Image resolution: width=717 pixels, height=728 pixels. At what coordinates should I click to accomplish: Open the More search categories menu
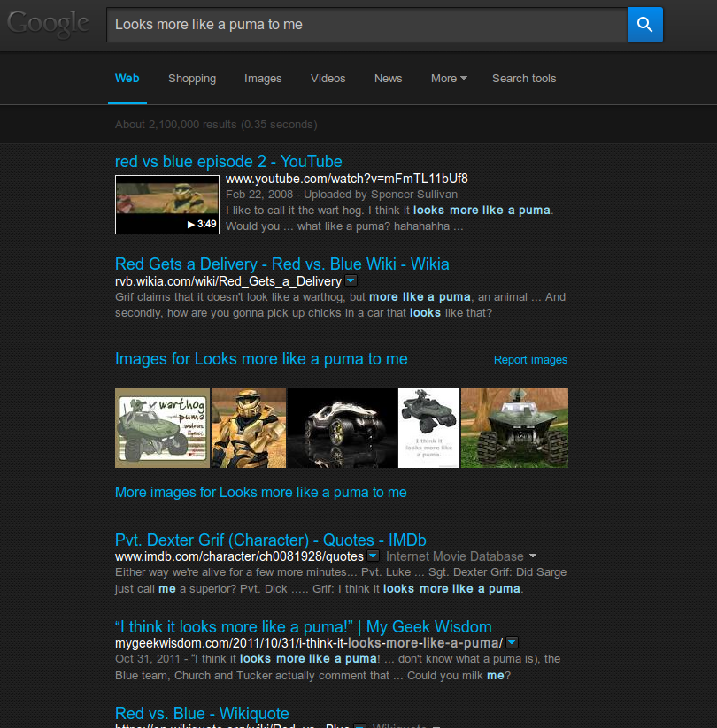[449, 79]
